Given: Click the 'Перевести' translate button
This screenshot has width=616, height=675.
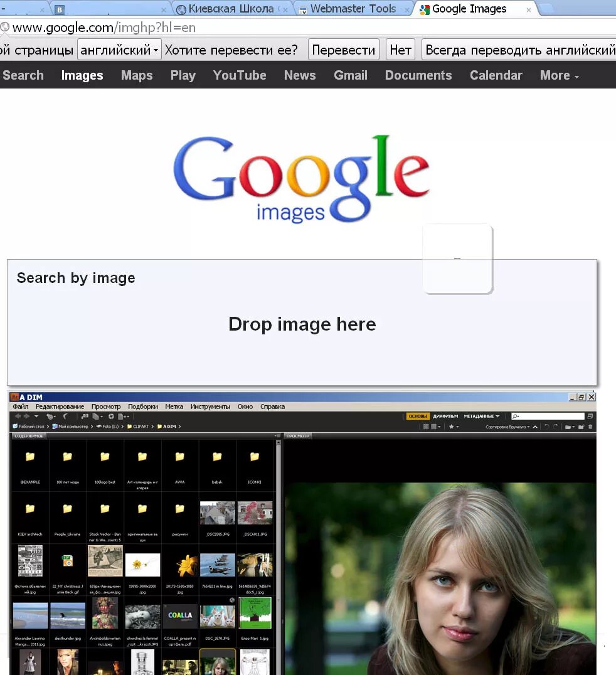Looking at the screenshot, I should pos(344,50).
